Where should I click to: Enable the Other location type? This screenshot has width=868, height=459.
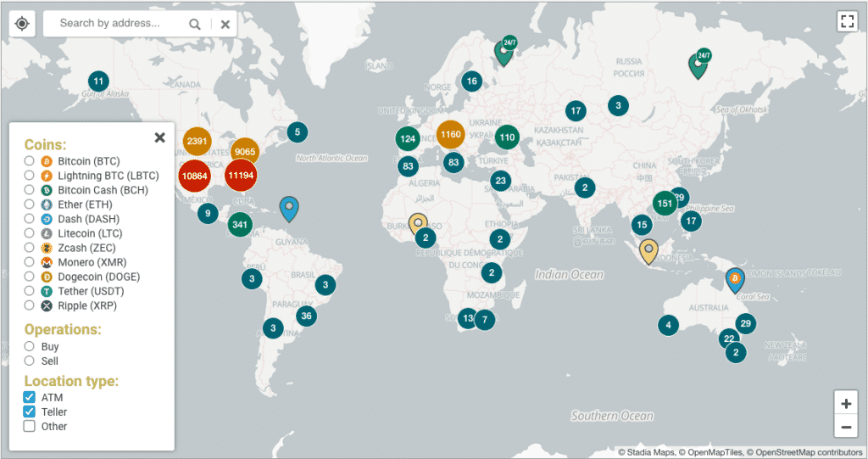point(30,426)
